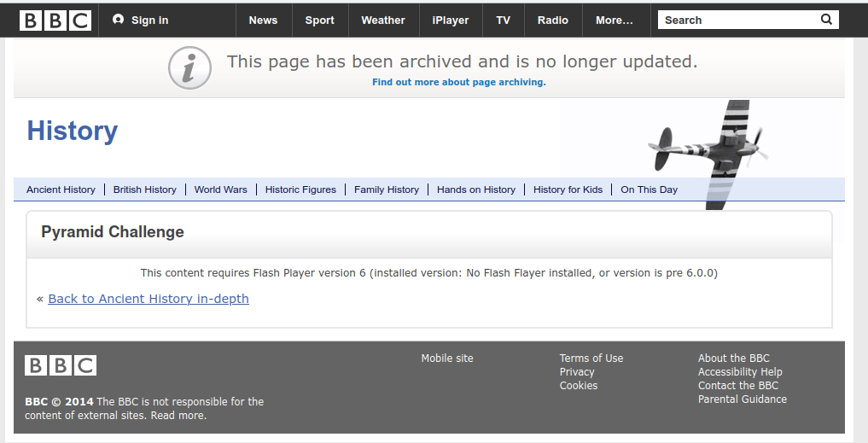Click the 'Read more.' footer link
Screen dimensions: 868x443
[x=178, y=416]
